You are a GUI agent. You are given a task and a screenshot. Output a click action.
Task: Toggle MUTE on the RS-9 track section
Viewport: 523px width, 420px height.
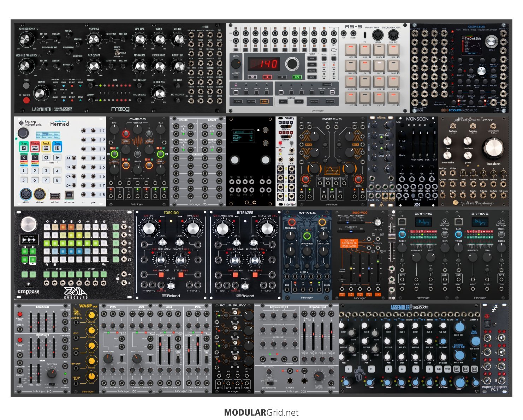click(x=283, y=102)
